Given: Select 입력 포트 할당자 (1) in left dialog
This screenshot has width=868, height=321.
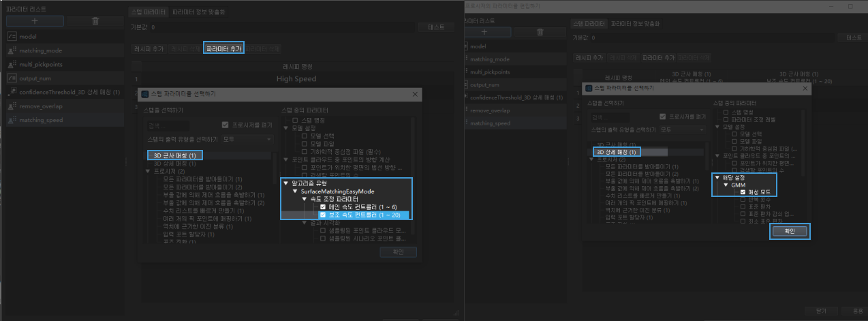Looking at the screenshot, I should [188, 234].
